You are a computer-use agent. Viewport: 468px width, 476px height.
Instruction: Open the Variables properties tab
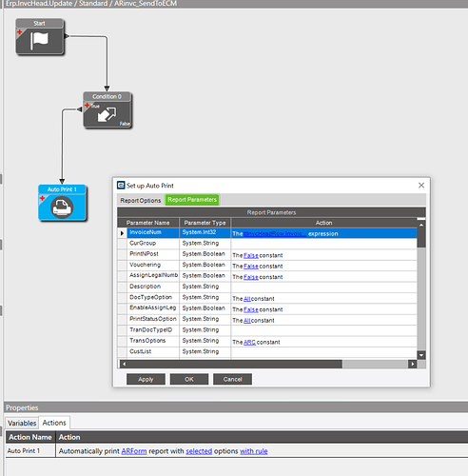[22, 423]
